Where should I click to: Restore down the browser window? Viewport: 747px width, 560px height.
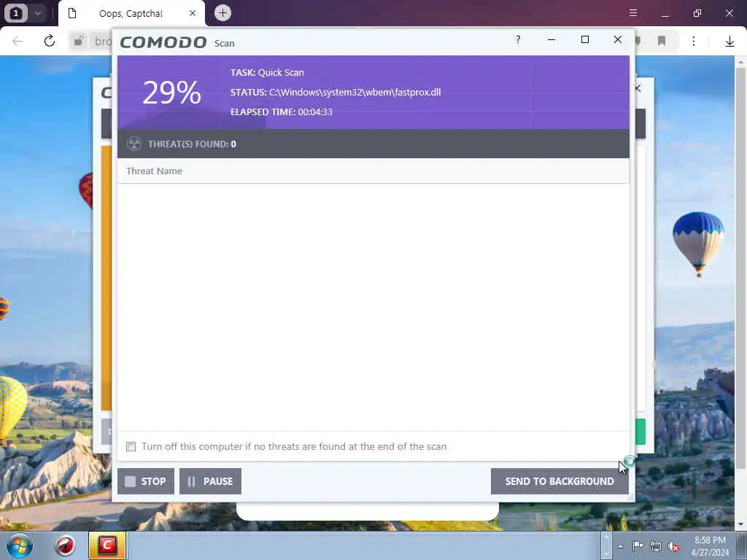pos(697,13)
